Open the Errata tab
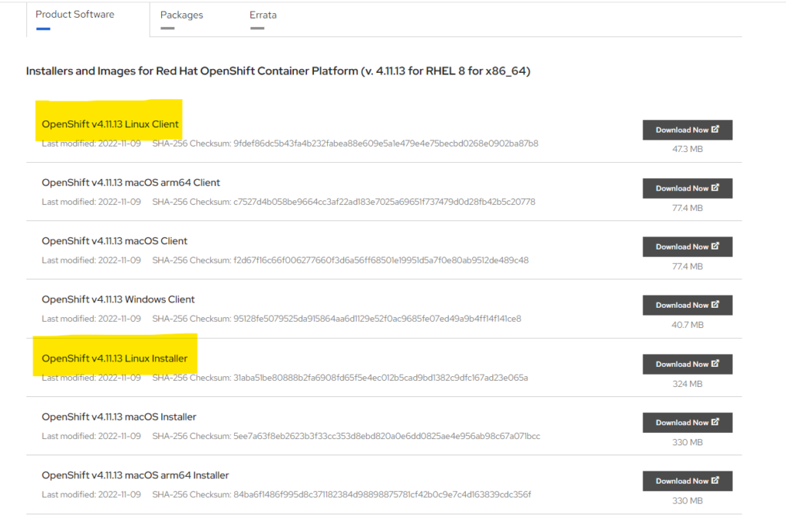This screenshot has width=786, height=532. pyautogui.click(x=263, y=15)
